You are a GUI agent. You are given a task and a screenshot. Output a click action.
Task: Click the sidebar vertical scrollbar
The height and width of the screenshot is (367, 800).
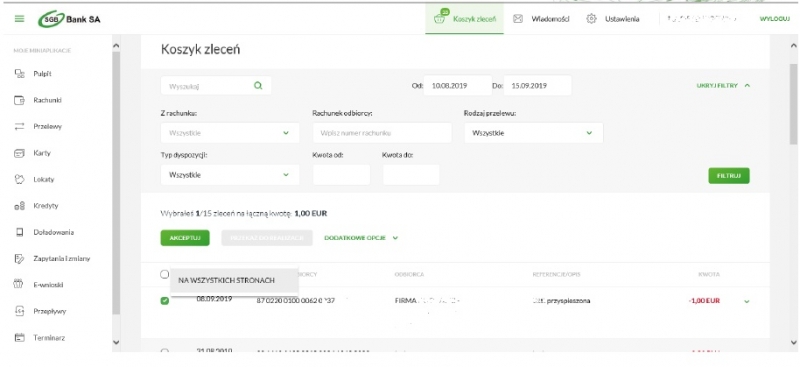click(116, 184)
